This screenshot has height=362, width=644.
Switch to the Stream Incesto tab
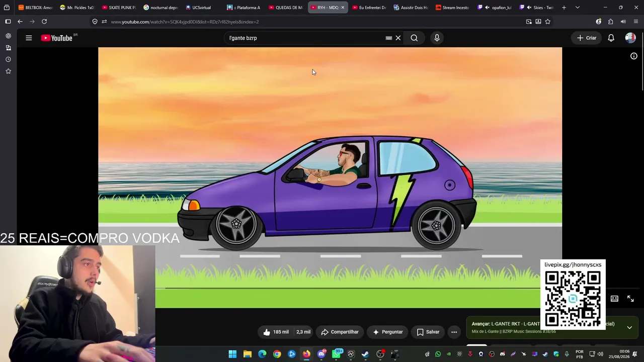pyautogui.click(x=452, y=8)
